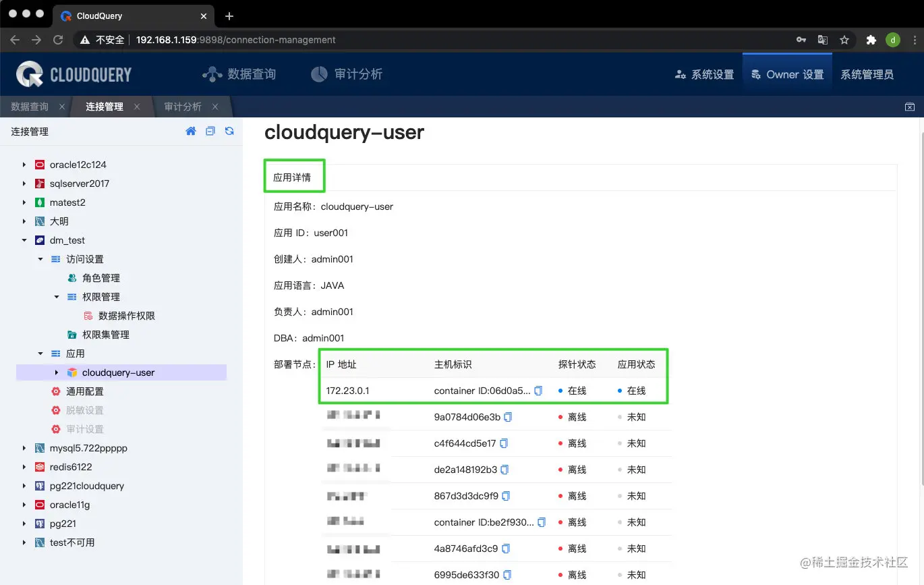Click 应用语言：JAVA text
The width and height of the screenshot is (924, 585).
click(309, 285)
